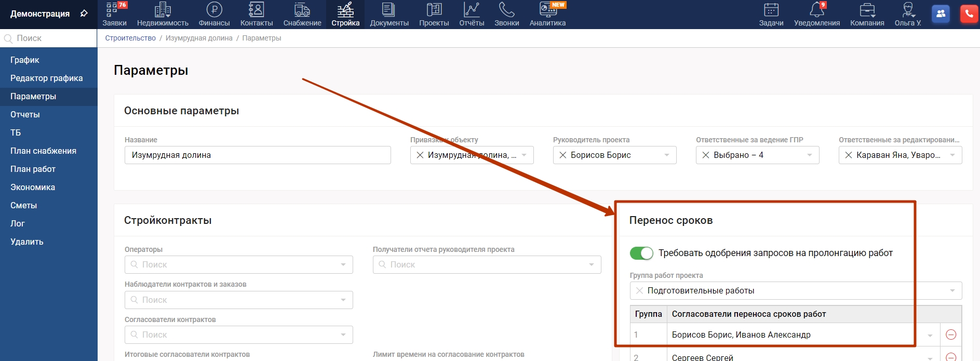980x361 pixels.
Task: Clear the Борисов Борис project manager selection
Action: pyautogui.click(x=562, y=155)
